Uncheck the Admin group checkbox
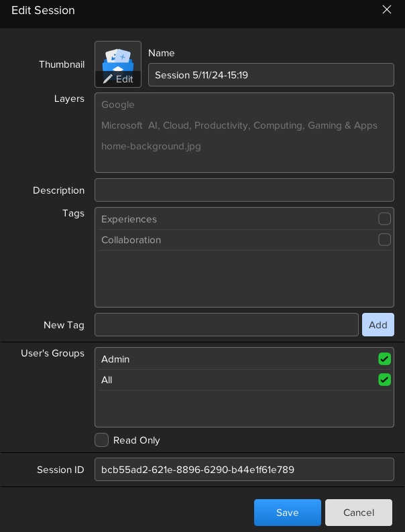 (384, 359)
